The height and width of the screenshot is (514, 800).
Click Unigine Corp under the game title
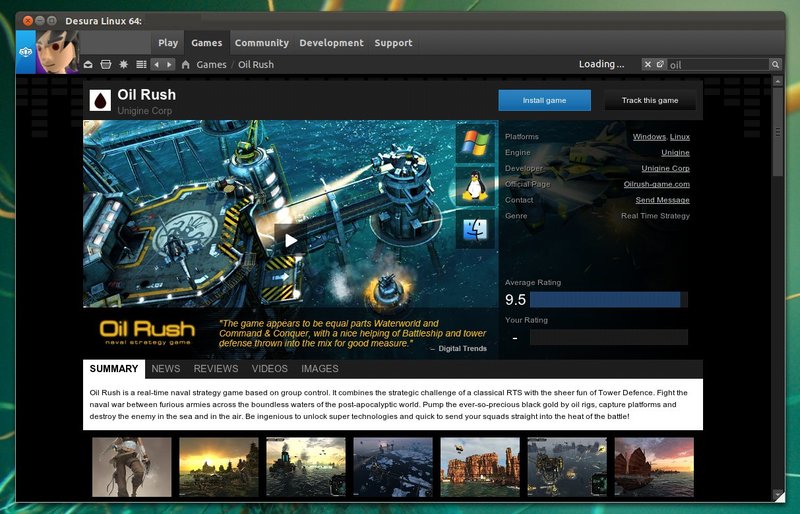click(x=144, y=111)
